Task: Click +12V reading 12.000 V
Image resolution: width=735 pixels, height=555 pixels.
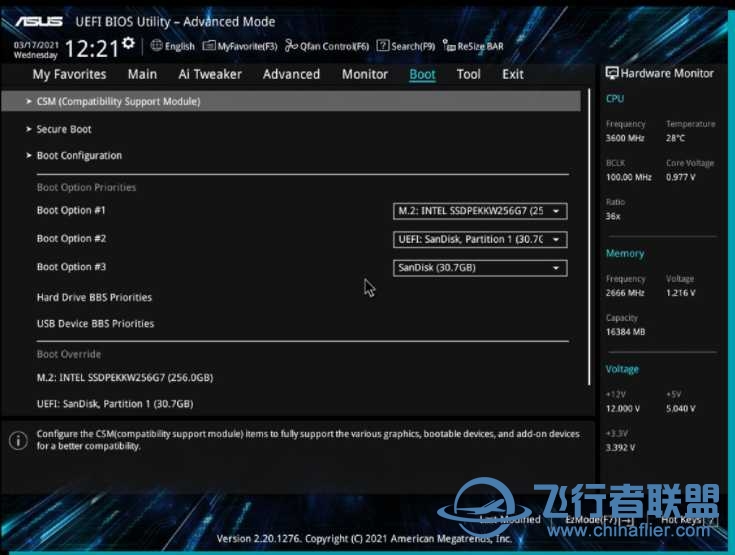Action: tap(622, 409)
